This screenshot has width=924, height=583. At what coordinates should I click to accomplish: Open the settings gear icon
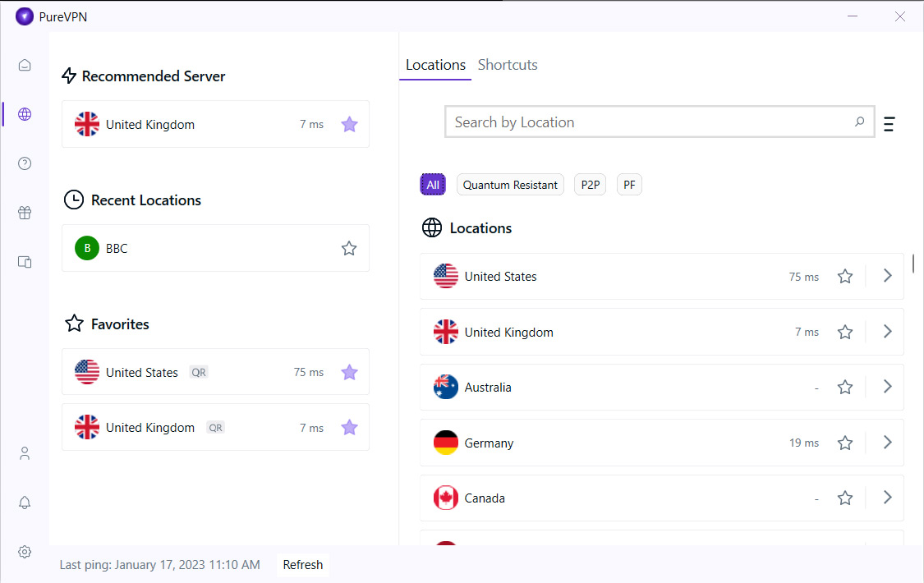point(24,552)
